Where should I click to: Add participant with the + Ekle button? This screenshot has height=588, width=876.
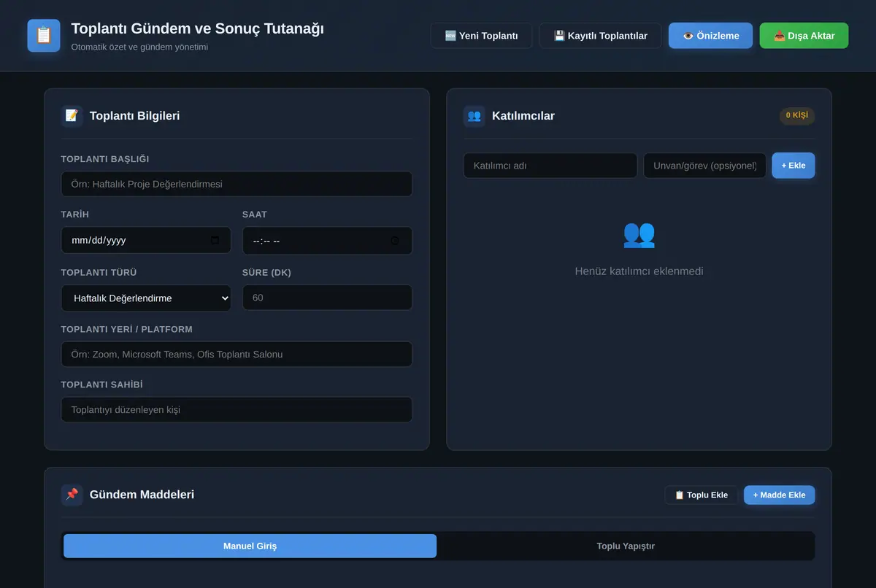pos(794,166)
